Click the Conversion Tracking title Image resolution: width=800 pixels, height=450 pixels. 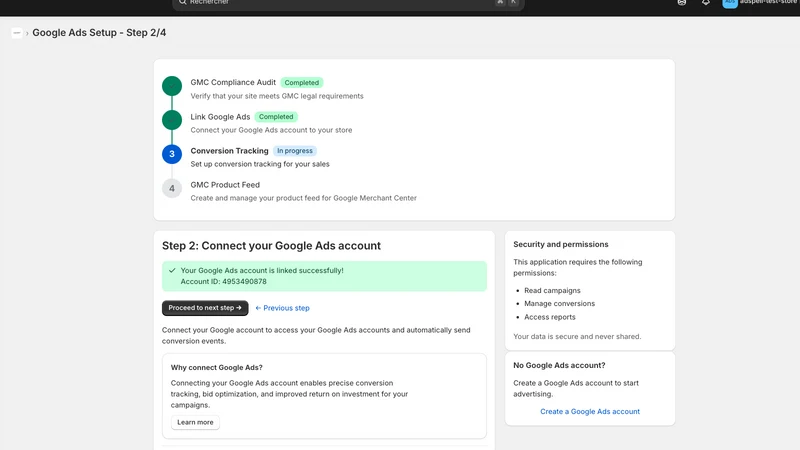click(230, 151)
